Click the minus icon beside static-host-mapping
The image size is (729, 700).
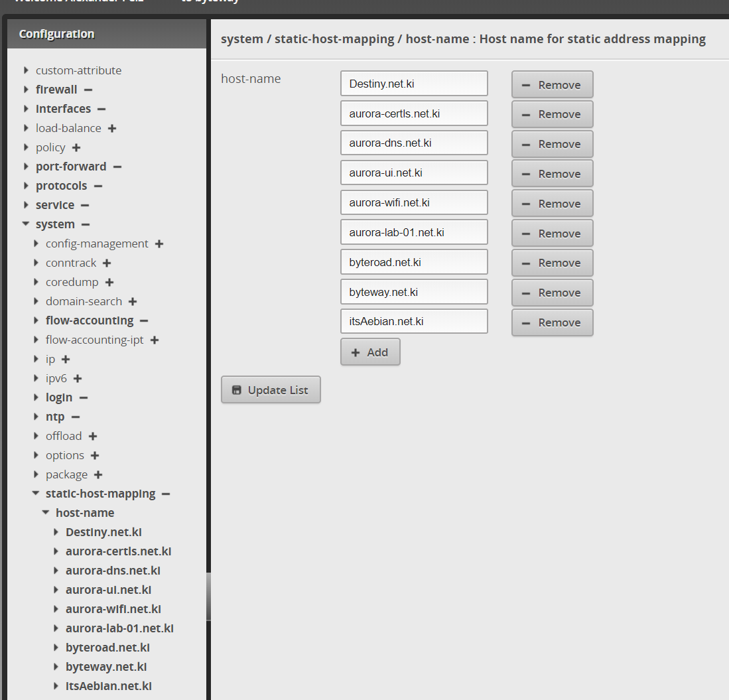(x=166, y=494)
